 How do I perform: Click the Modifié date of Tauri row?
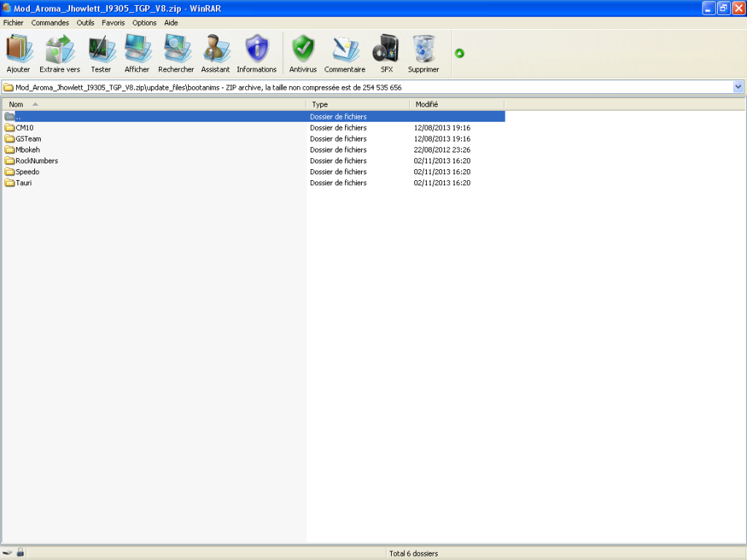click(x=442, y=182)
